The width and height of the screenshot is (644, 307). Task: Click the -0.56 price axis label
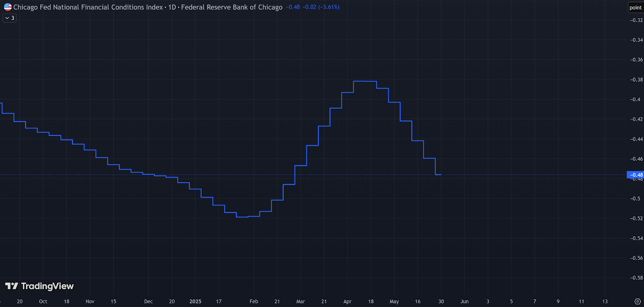point(636,258)
